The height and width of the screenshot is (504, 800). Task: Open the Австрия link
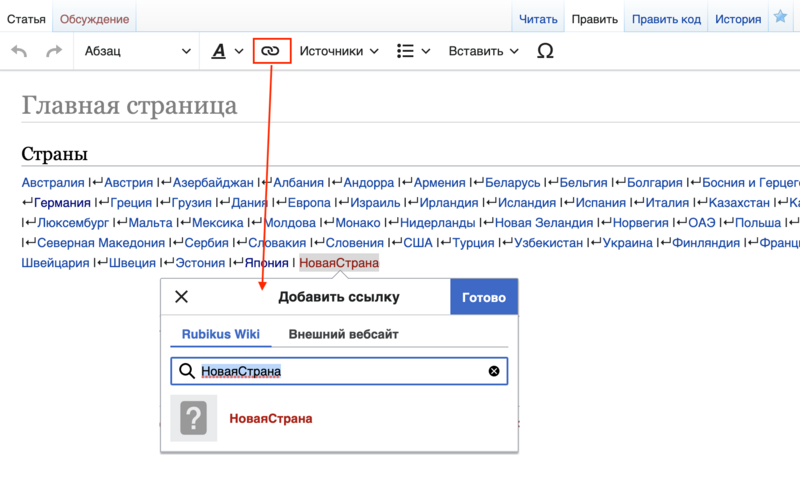coord(129,182)
